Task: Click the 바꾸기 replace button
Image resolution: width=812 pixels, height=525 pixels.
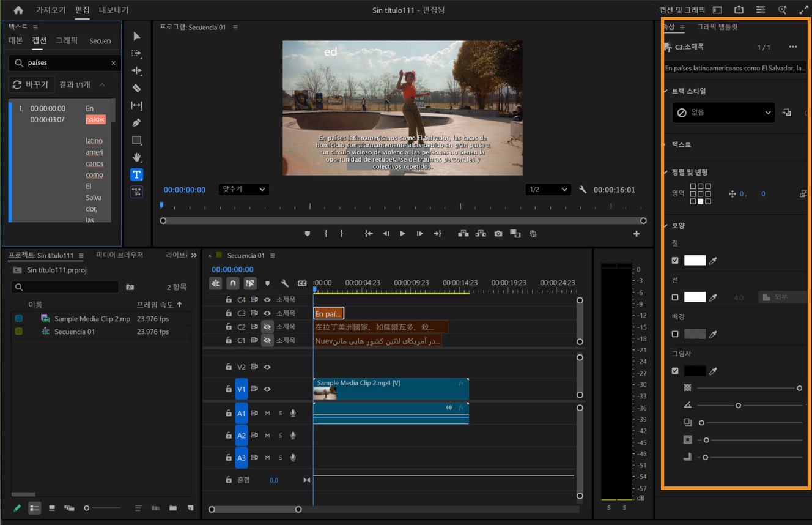Action: [x=31, y=84]
